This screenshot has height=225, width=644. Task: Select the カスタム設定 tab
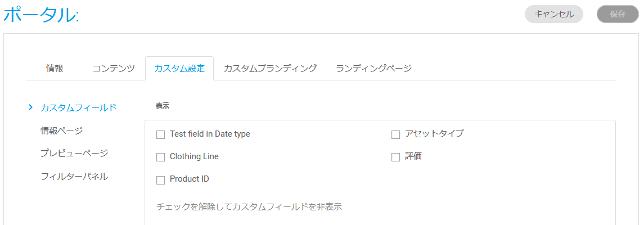pos(179,69)
